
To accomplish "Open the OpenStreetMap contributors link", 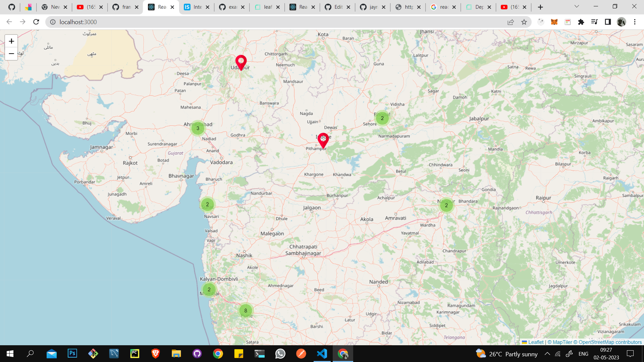I will 608,342.
